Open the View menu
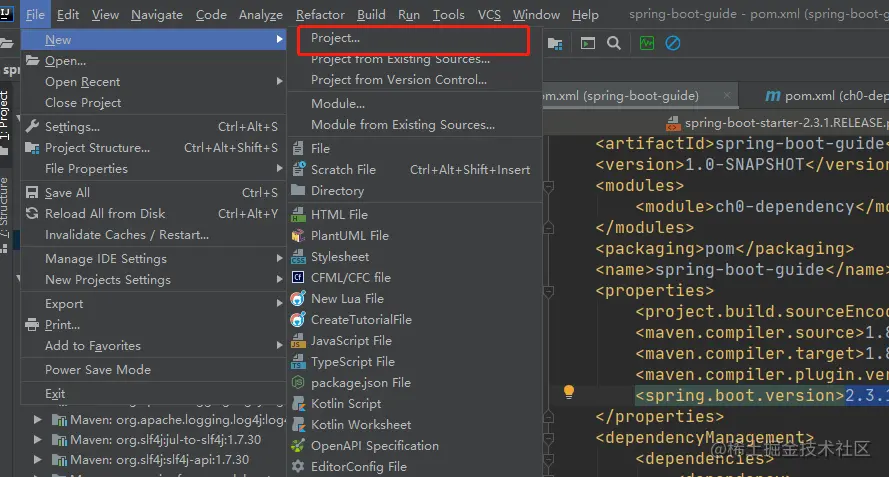This screenshot has height=477, width=889. click(x=105, y=15)
